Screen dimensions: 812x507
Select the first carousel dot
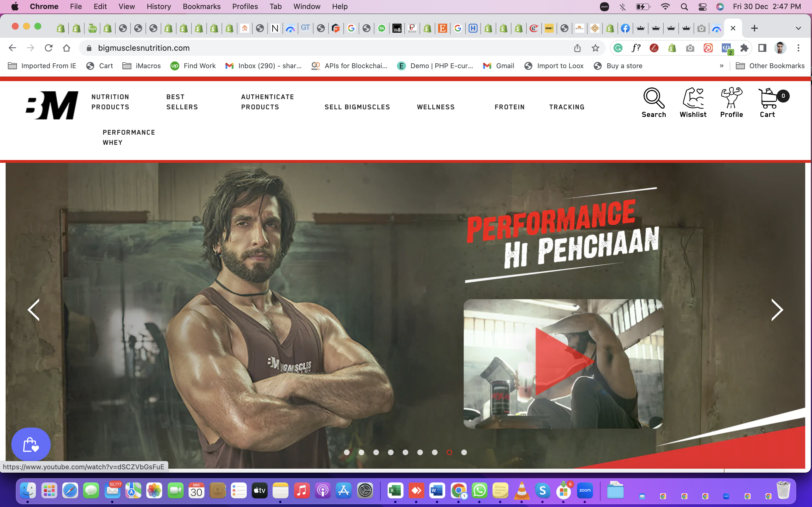click(x=347, y=452)
